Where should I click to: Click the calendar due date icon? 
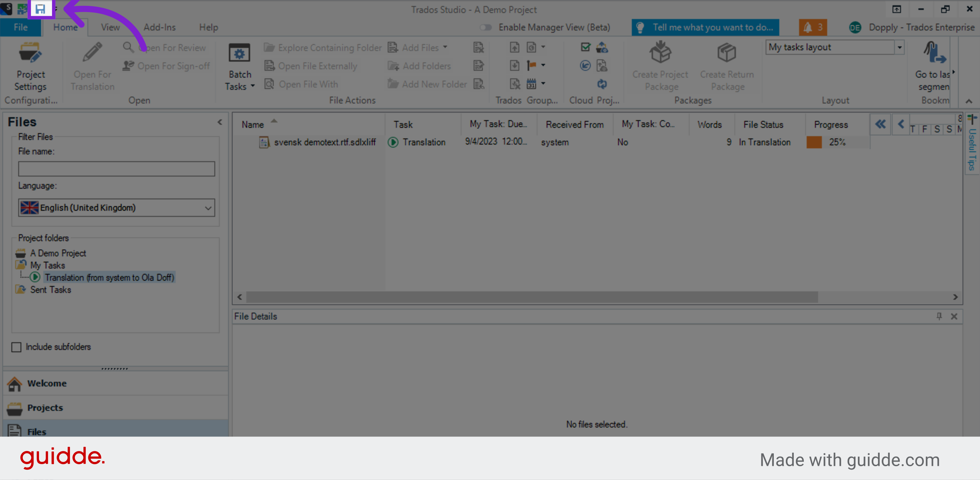(531, 84)
